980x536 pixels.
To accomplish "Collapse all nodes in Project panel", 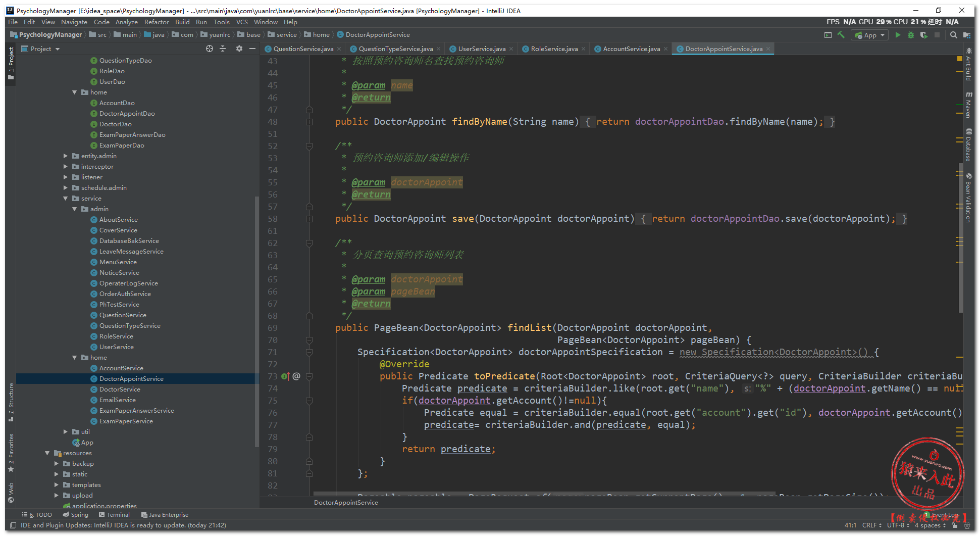I will 223,48.
